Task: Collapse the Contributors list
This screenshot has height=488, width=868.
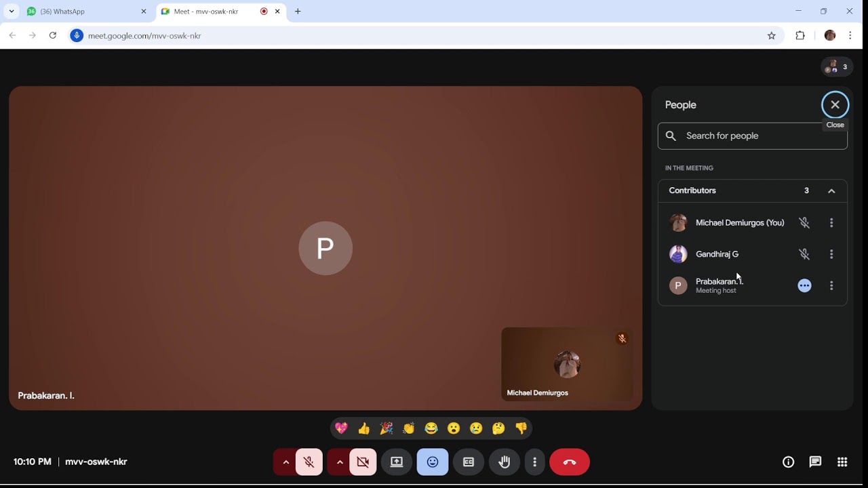Action: [831, 191]
